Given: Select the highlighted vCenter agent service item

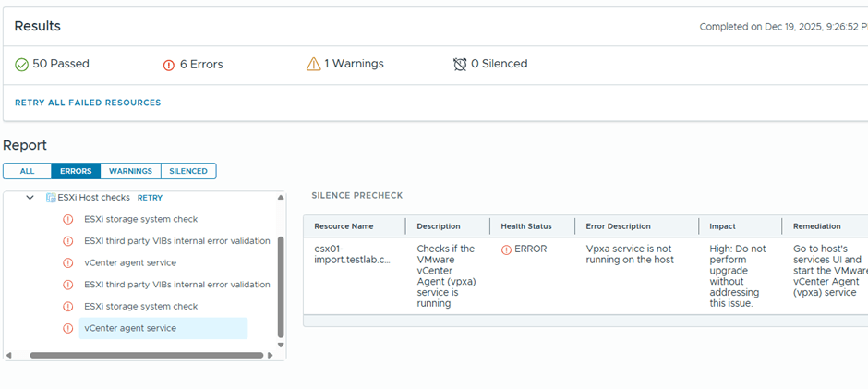Looking at the screenshot, I should point(130,328).
